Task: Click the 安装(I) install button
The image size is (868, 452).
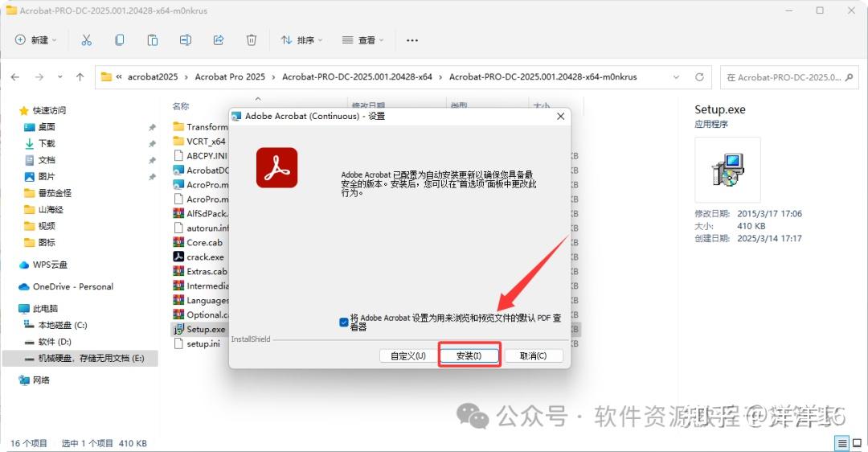Action: 469,355
